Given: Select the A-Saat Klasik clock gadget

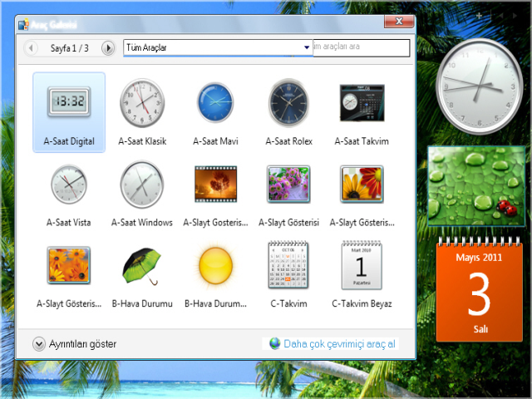Looking at the screenshot, I should coord(142,113).
